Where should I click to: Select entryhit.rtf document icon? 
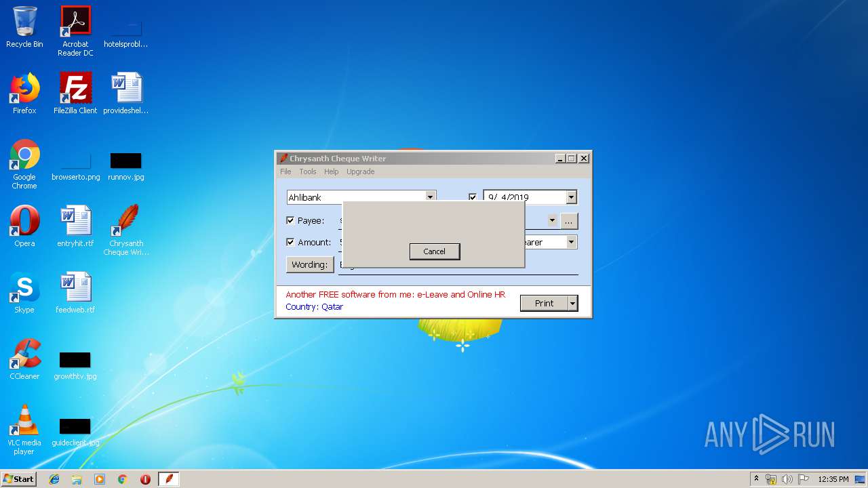[75, 226]
